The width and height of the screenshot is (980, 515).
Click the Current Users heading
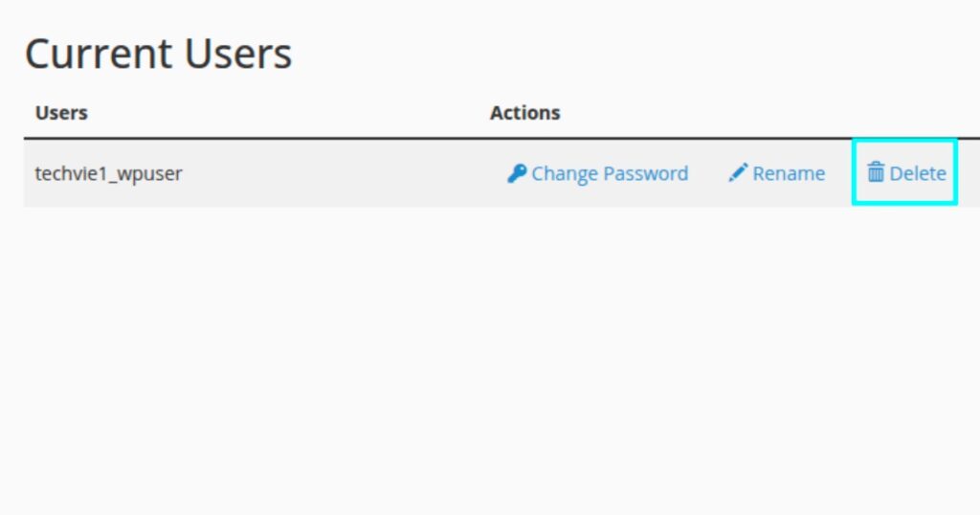point(158,54)
